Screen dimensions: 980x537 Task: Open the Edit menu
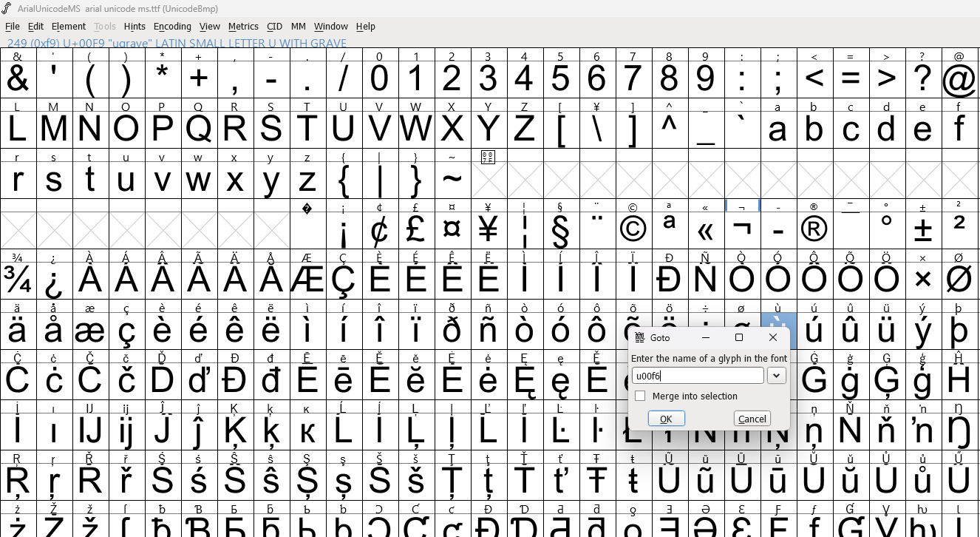(35, 27)
